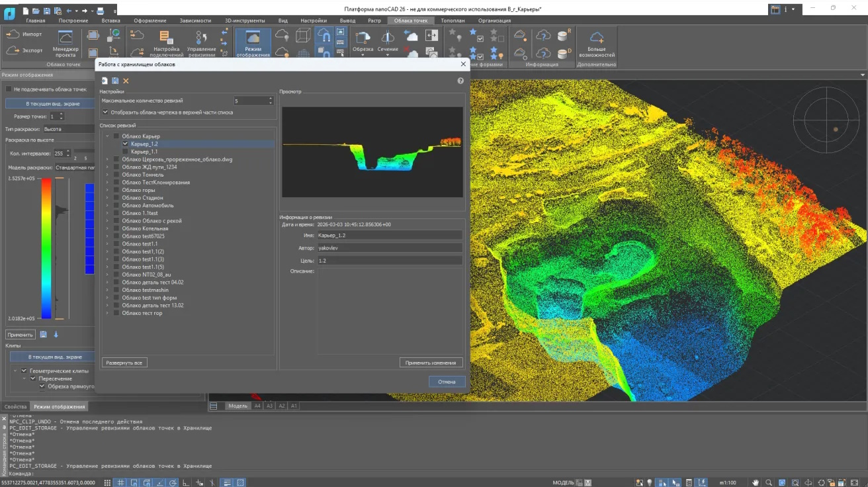Click the blue download arrow next to Применить
Image resolution: width=868 pixels, height=487 pixels.
pos(56,335)
